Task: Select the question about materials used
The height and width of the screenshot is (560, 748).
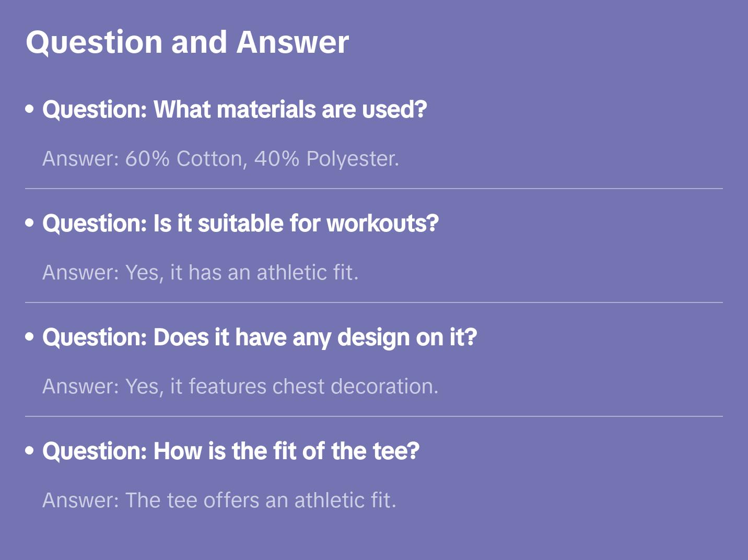Action: pyautogui.click(x=235, y=110)
